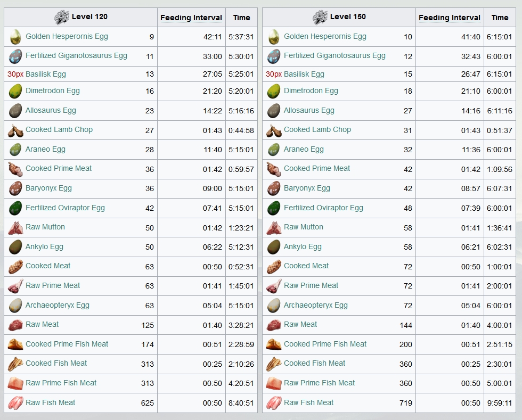Click the Raw Mutton icon in Level 150 table
This screenshot has width=522, height=420.
[274, 228]
